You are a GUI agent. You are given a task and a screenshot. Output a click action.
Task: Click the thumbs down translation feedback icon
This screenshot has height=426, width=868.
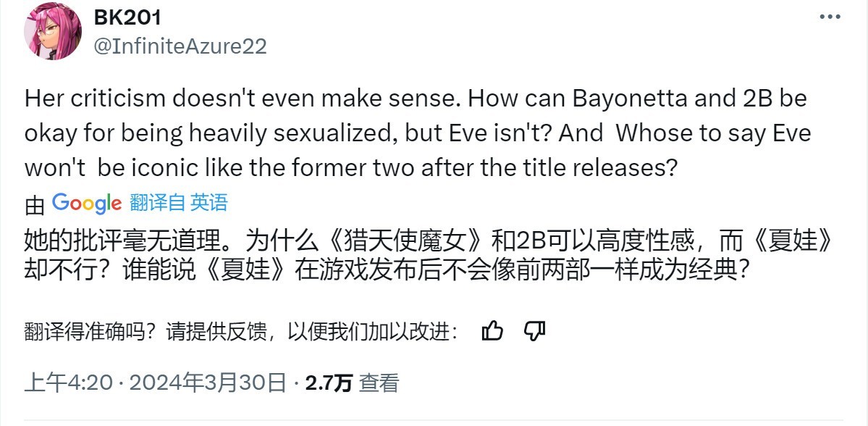[x=534, y=331]
